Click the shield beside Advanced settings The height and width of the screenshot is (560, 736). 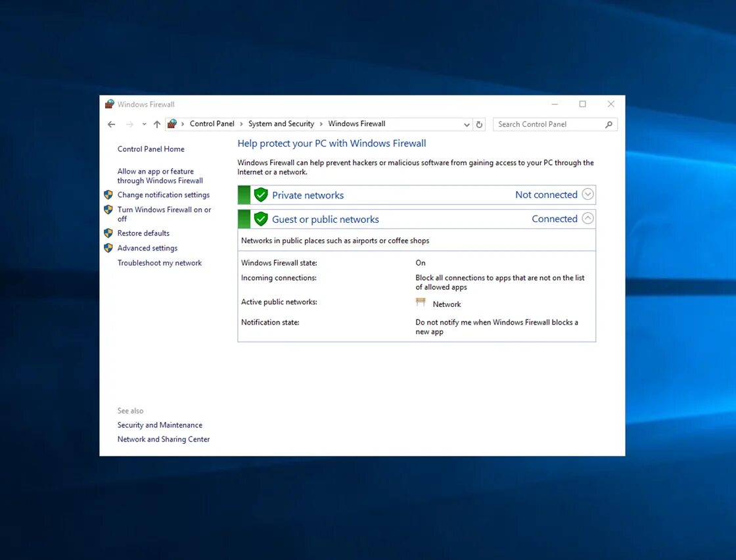click(x=108, y=248)
